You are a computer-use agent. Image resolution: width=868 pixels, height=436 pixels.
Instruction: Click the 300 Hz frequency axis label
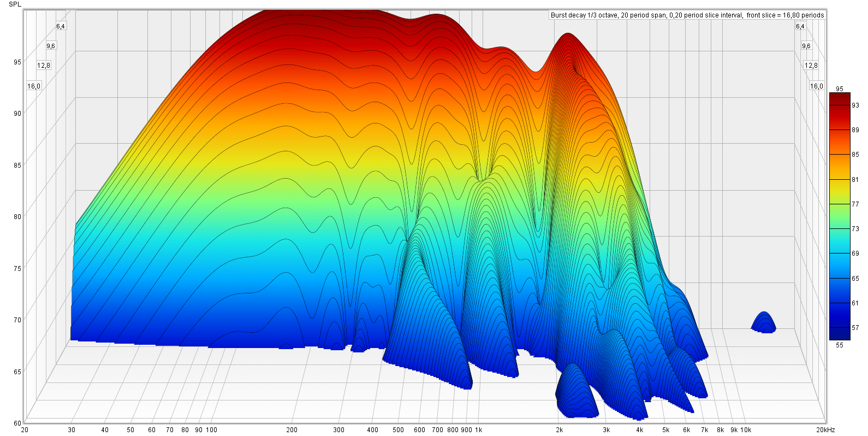339,430
